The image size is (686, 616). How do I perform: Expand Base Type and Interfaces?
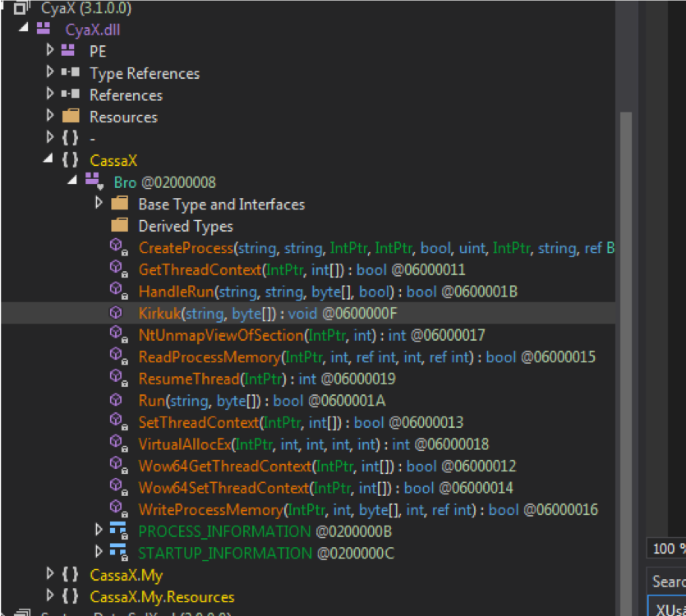click(x=99, y=204)
